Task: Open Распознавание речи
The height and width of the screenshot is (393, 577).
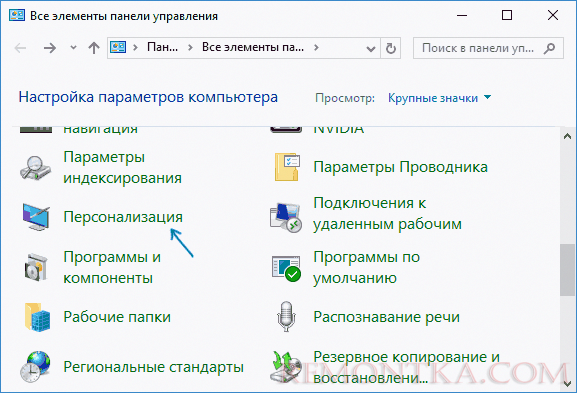Action: coord(386,317)
